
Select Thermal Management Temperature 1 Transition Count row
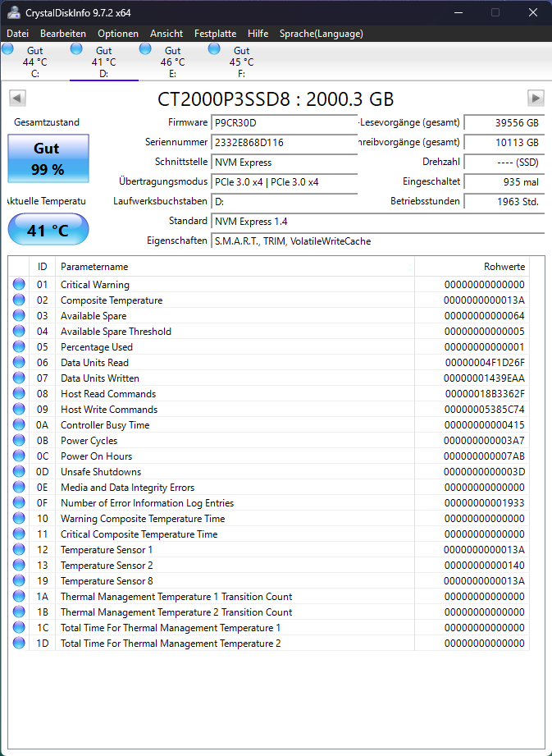(x=269, y=597)
